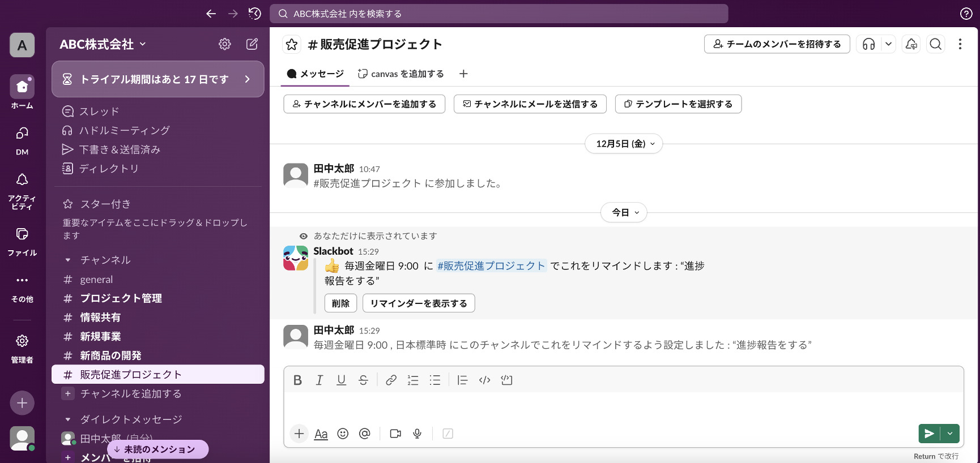Send the message with green arrow

929,434
